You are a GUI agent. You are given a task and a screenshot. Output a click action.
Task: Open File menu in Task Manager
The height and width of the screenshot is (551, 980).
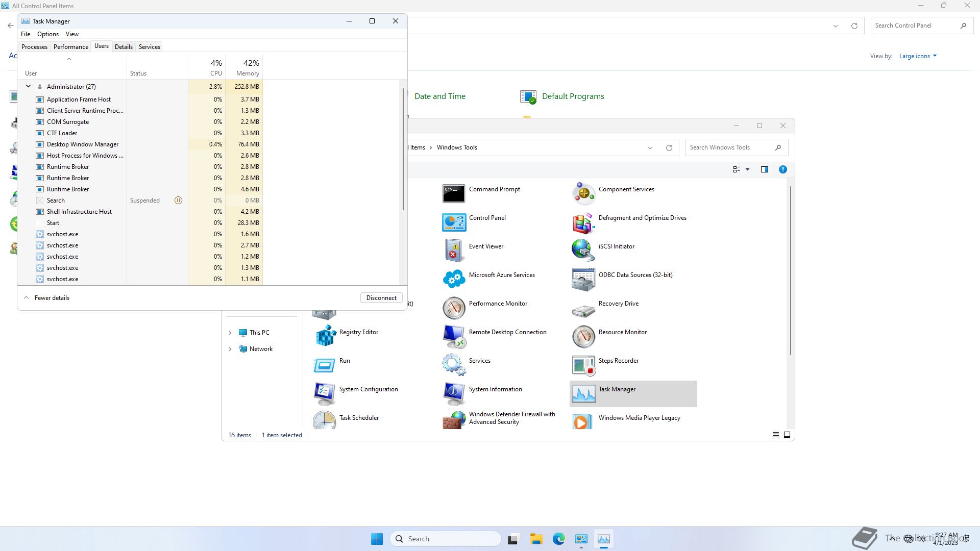pyautogui.click(x=26, y=34)
